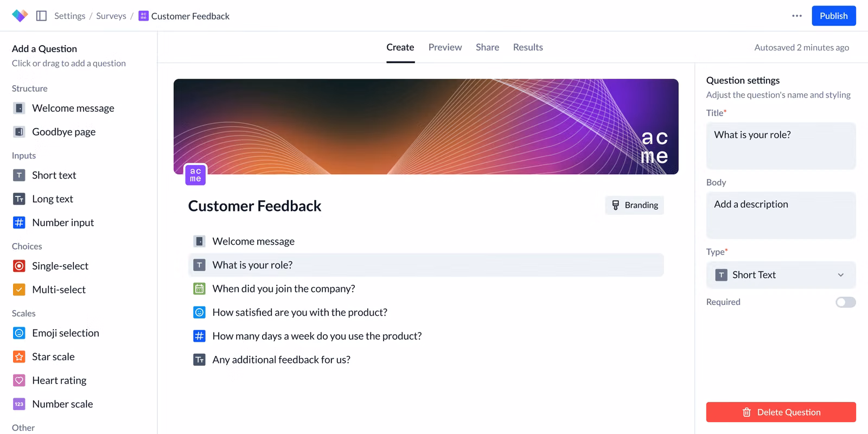Viewport: 868px width, 434px height.
Task: Select the 'When did you join the company?' question
Action: 283,289
